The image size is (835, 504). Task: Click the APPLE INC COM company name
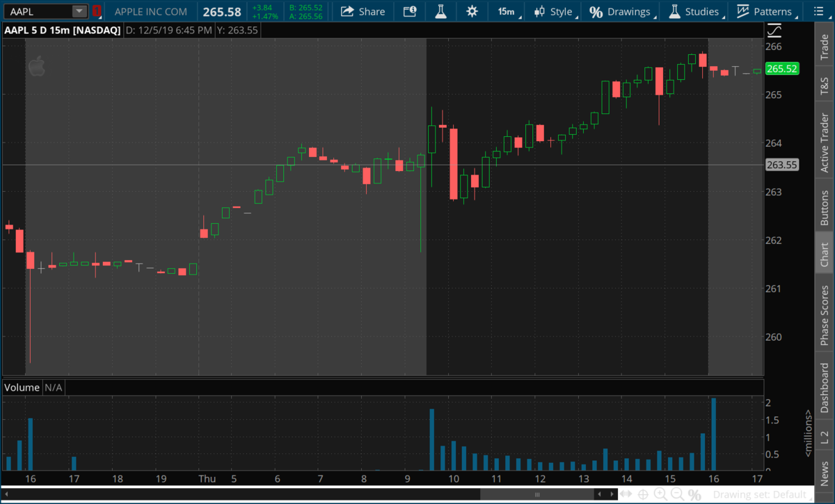click(152, 12)
